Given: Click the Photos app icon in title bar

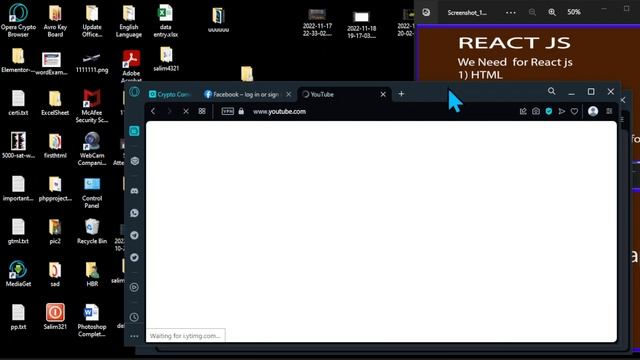Looking at the screenshot, I should click(x=426, y=12).
